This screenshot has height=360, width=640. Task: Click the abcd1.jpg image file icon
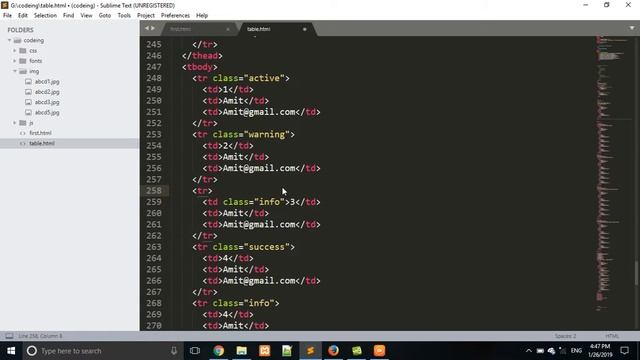point(28,82)
